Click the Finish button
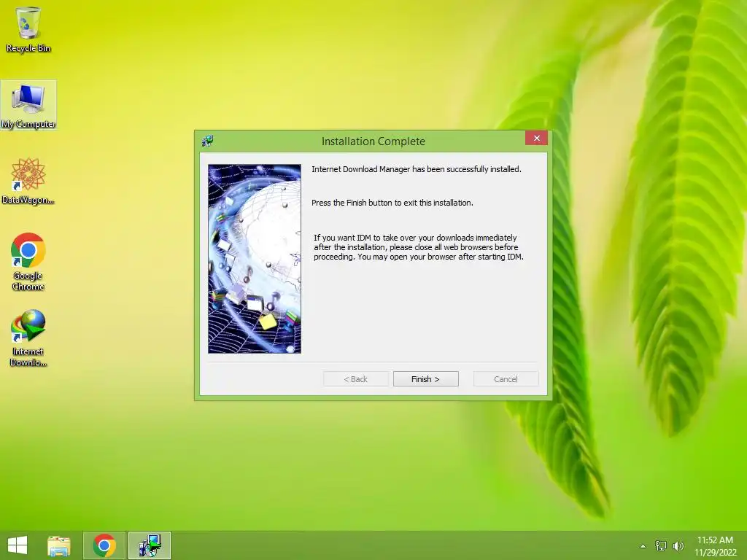The image size is (747, 560). (x=426, y=379)
